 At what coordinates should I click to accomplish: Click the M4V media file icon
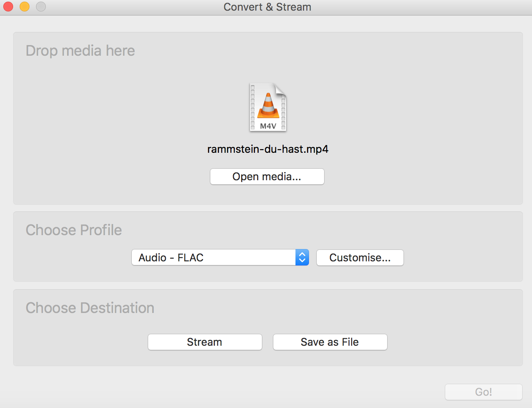pos(268,107)
